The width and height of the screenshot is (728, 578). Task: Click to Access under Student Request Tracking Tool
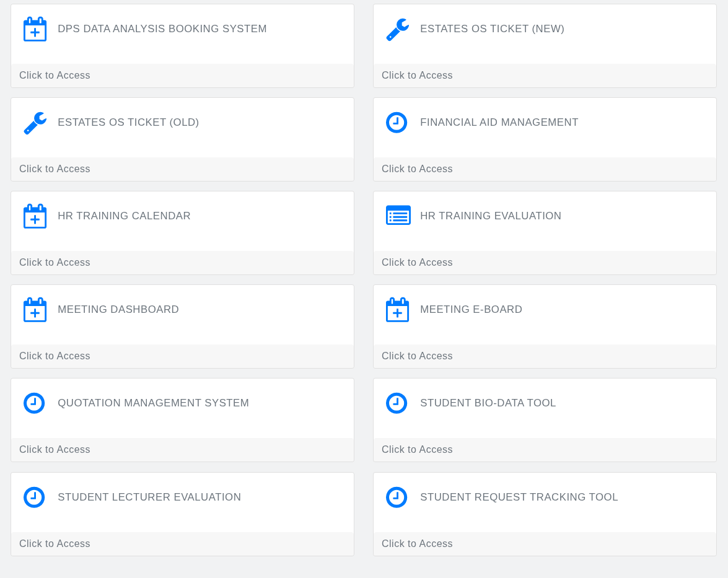pyautogui.click(x=417, y=544)
